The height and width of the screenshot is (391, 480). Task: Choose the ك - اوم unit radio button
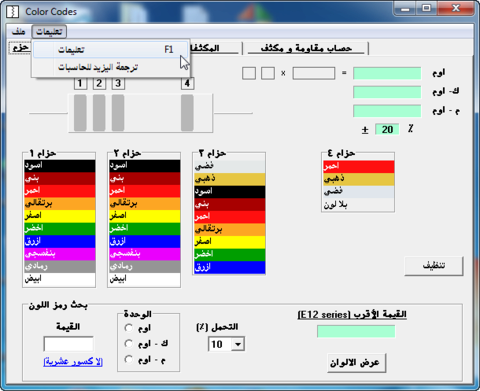pos(129,344)
